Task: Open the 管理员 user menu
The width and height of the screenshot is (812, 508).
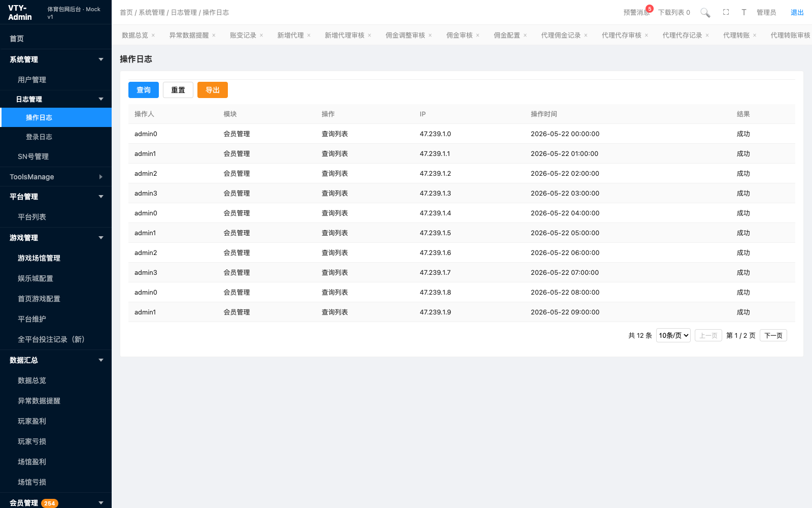Action: coord(766,12)
